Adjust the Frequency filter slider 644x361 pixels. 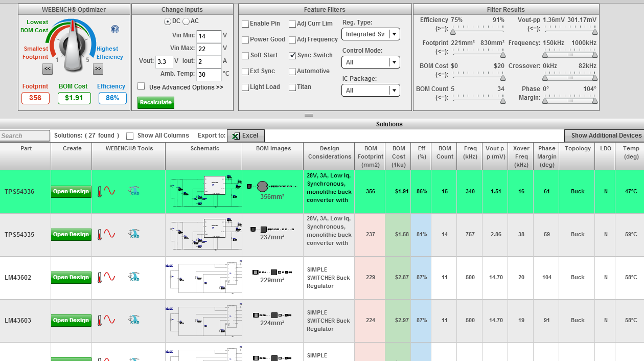click(570, 54)
